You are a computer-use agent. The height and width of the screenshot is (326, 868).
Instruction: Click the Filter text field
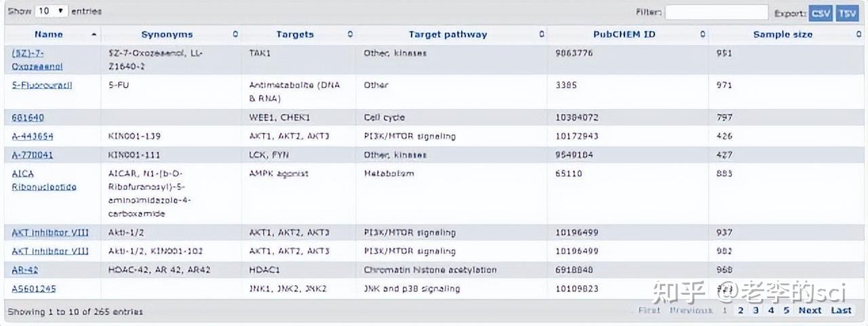pos(716,12)
